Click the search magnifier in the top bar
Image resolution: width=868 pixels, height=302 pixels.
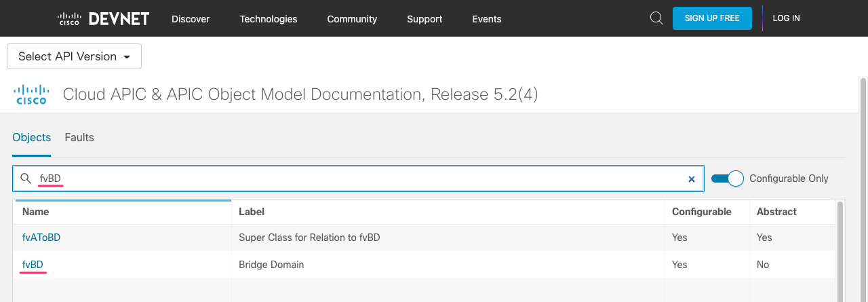click(x=656, y=18)
